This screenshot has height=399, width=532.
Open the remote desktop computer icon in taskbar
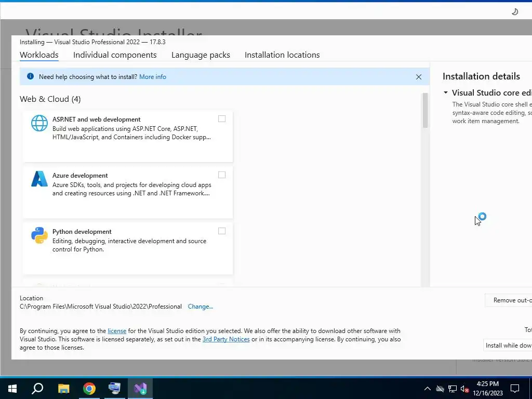coord(114,389)
